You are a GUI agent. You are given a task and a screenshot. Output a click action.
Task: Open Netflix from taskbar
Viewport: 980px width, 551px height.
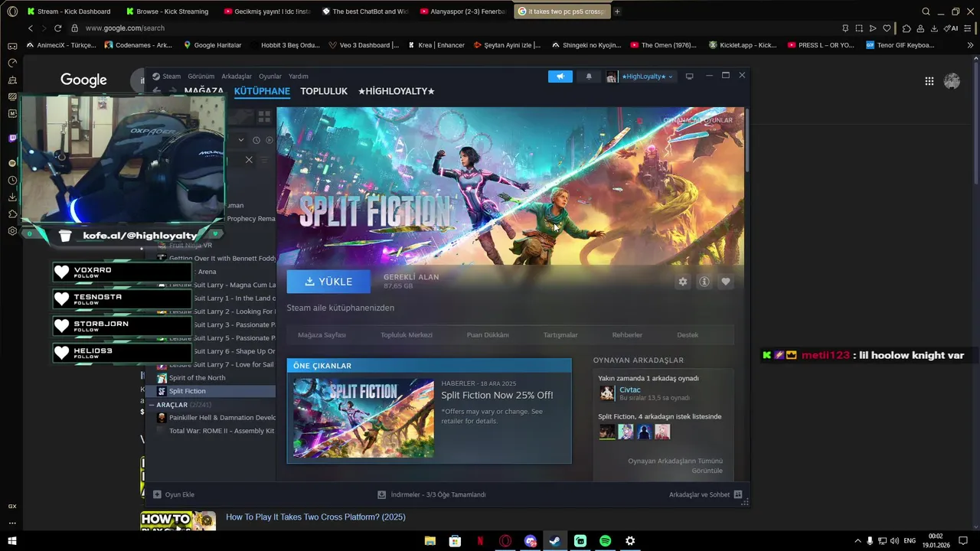coord(480,541)
